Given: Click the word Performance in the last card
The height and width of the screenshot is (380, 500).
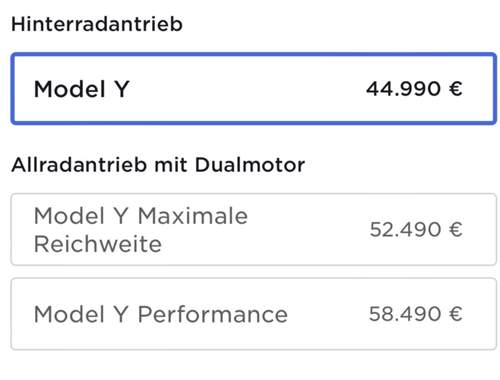Looking at the screenshot, I should pos(213,314).
